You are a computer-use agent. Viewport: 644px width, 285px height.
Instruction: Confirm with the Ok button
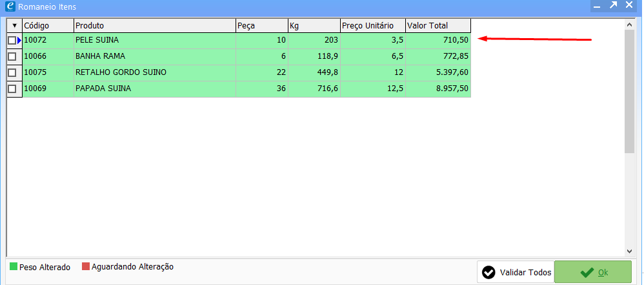592,272
